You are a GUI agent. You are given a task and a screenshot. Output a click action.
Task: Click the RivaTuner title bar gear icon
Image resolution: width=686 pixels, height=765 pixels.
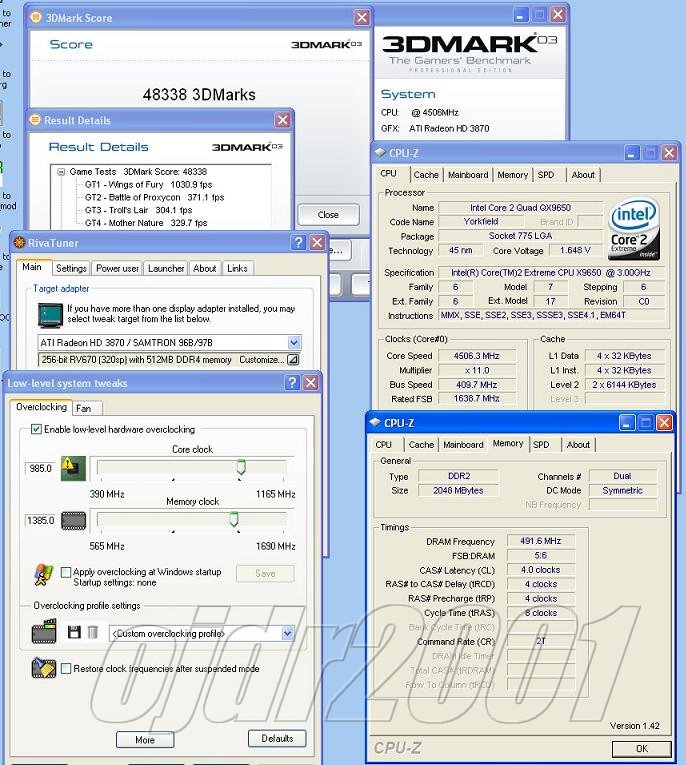pos(20,242)
